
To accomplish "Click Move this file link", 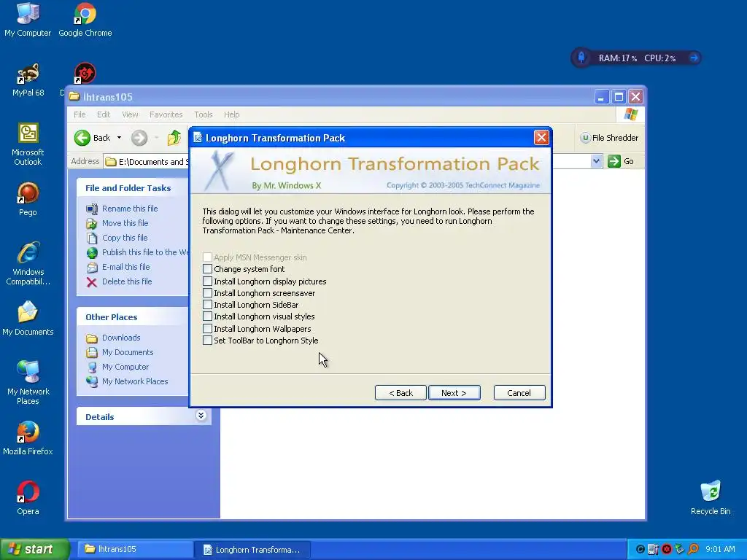I will 125,223.
